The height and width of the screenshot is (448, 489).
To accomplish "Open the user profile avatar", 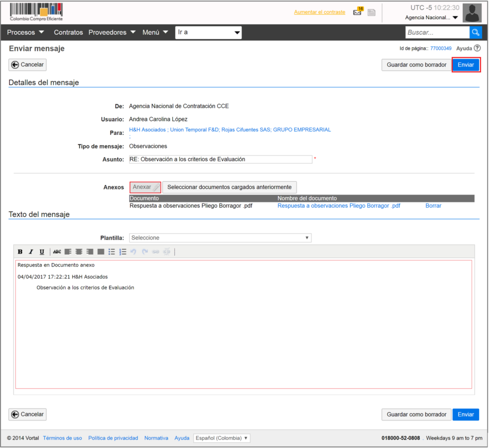I will pyautogui.click(x=472, y=13).
